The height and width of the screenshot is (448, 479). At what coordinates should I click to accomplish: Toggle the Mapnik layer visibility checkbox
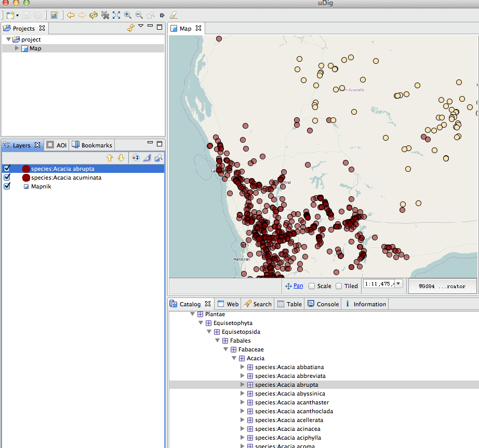pyautogui.click(x=7, y=186)
